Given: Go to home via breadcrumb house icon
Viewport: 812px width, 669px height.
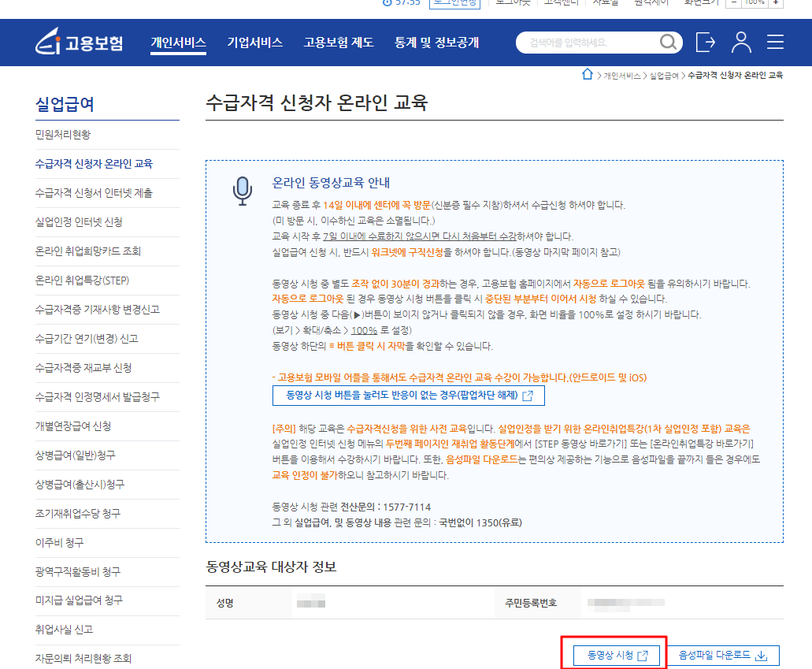Looking at the screenshot, I should click(x=587, y=74).
